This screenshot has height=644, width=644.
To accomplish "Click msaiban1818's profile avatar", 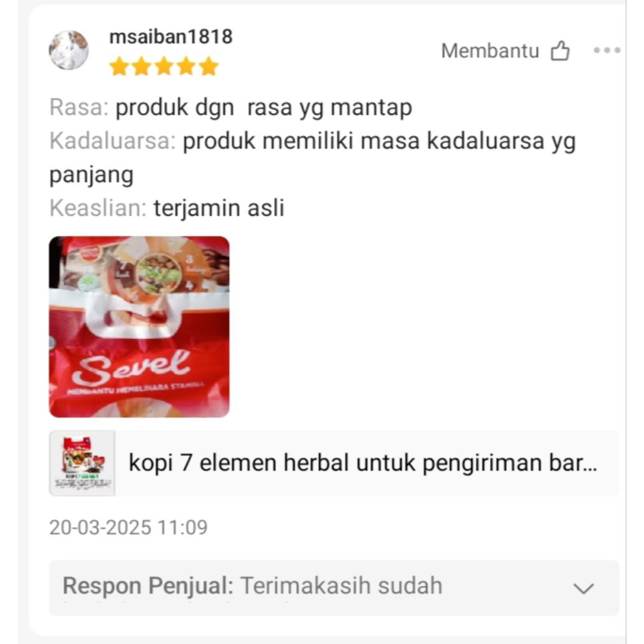I will click(69, 50).
